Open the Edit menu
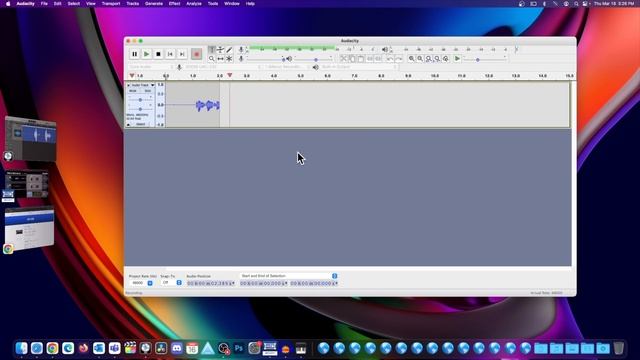640x360 pixels. pyautogui.click(x=58, y=4)
